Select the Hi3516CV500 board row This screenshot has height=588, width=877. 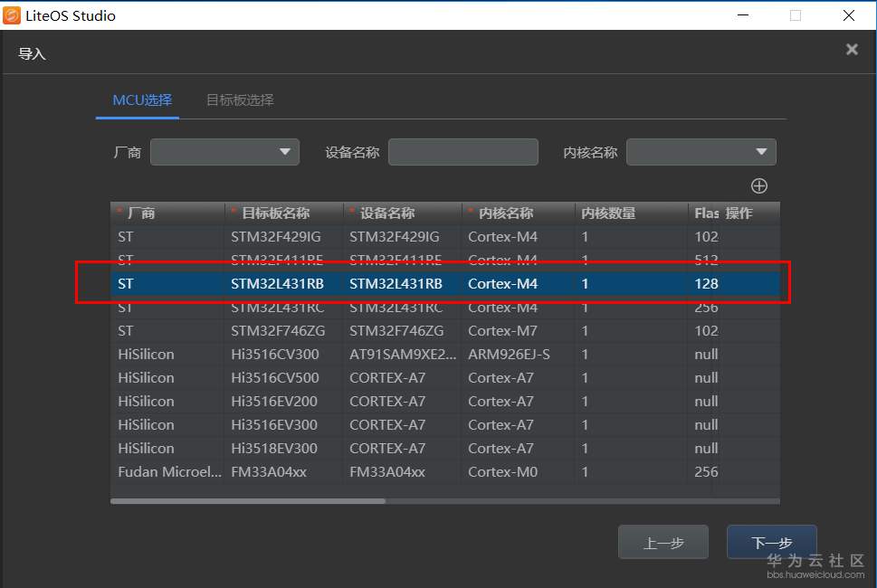444,378
